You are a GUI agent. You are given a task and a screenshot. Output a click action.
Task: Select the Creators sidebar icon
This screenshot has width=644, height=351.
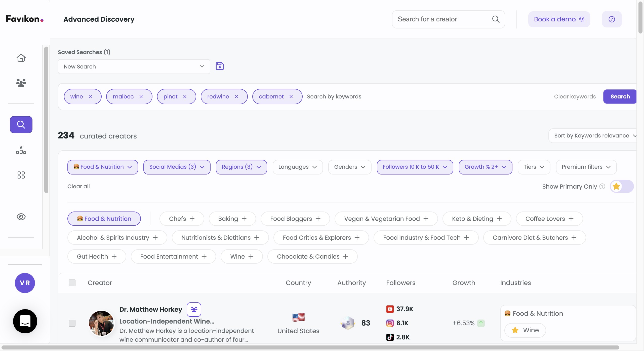tap(21, 83)
